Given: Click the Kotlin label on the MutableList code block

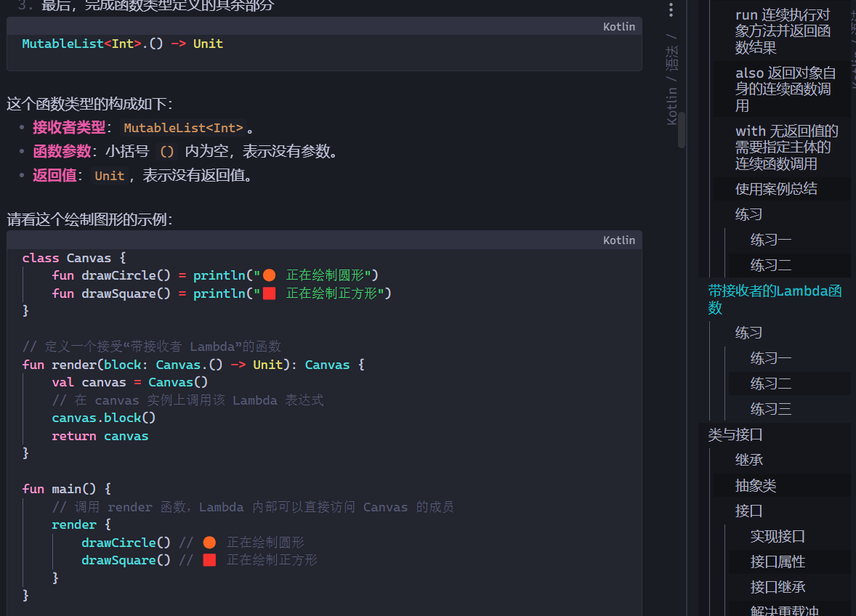Looking at the screenshot, I should 618,27.
